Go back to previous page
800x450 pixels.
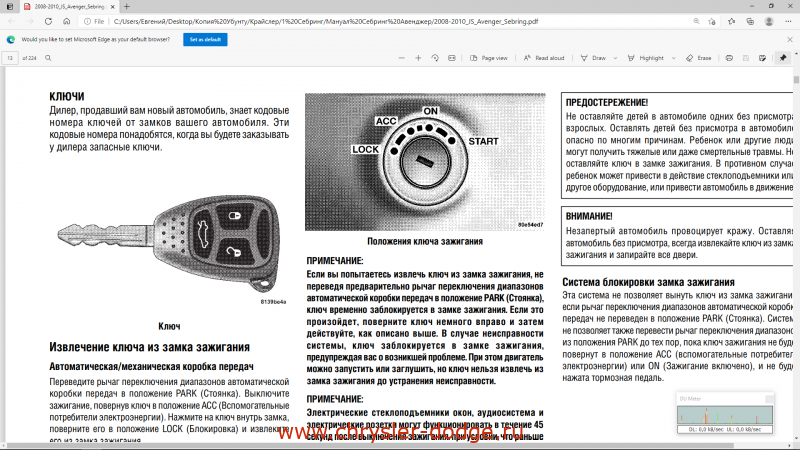coord(12,21)
